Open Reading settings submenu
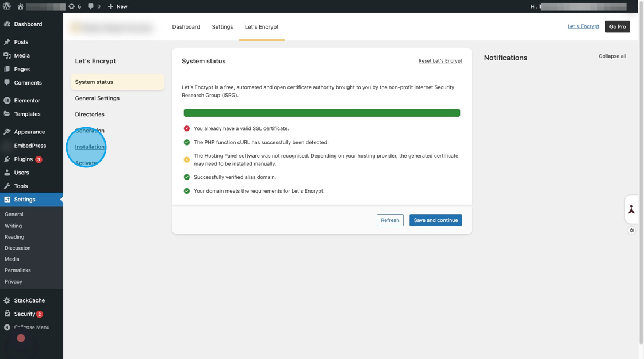Screen dimensions: 644x359 click(x=14, y=237)
